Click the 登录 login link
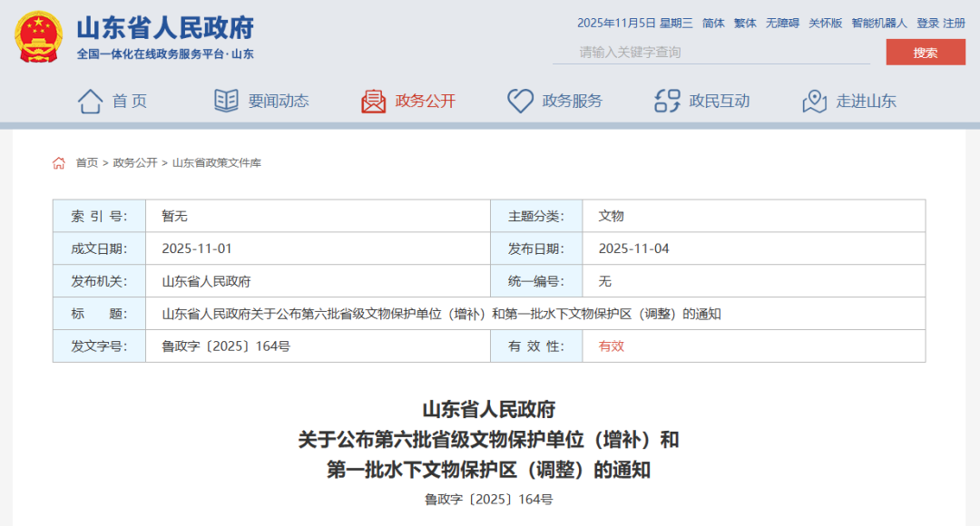Image resolution: width=980 pixels, height=526 pixels. [x=927, y=24]
